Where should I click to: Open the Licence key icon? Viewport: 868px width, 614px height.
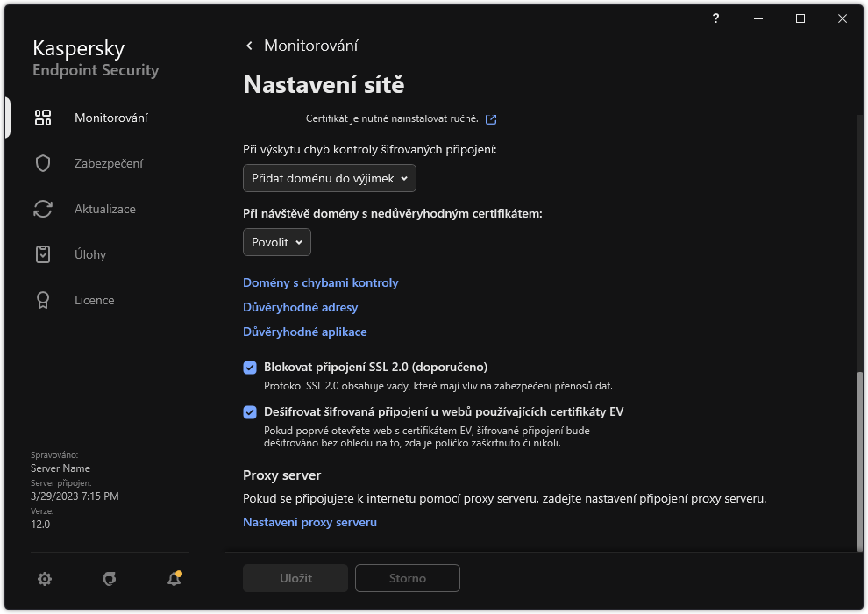coord(42,299)
